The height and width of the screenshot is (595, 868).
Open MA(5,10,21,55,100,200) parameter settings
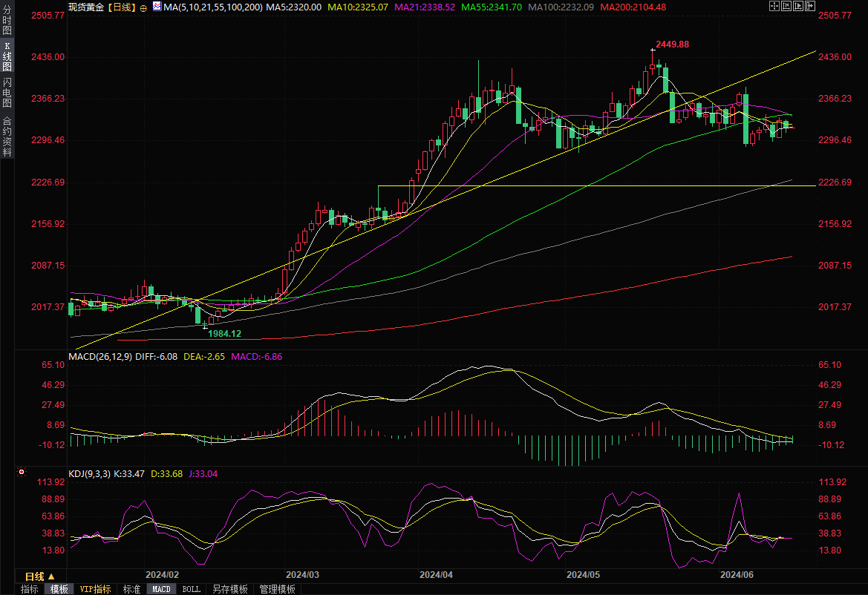[x=213, y=7]
